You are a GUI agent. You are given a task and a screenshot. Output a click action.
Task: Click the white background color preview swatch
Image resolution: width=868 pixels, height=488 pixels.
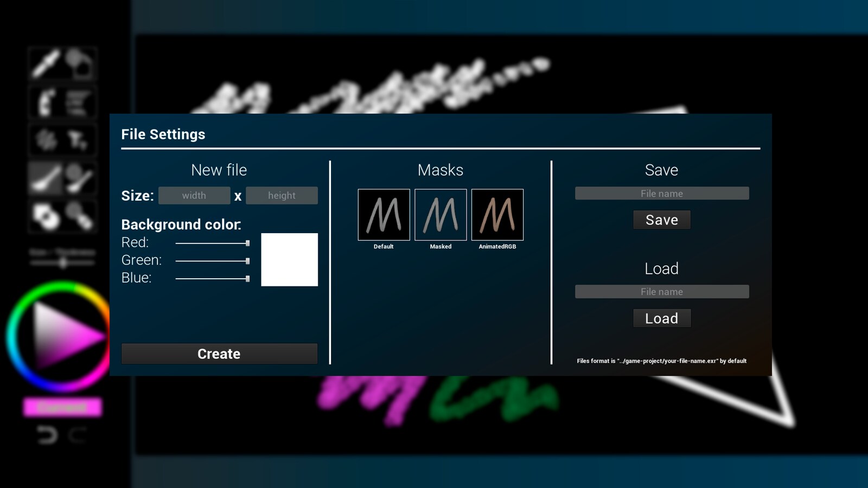click(x=289, y=260)
